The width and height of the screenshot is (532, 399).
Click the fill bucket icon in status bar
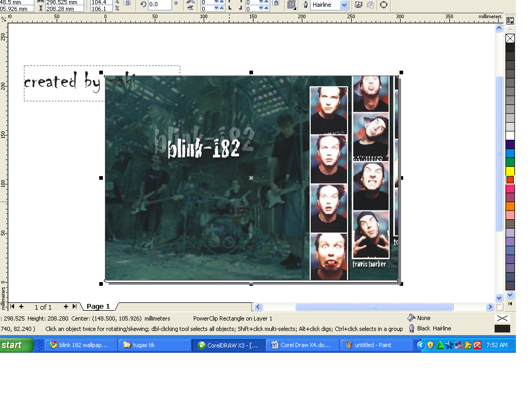(x=411, y=318)
